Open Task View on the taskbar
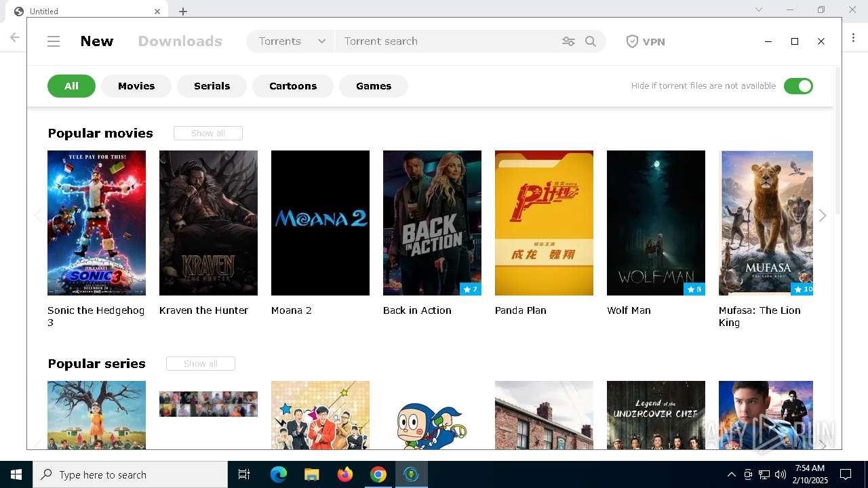The height and width of the screenshot is (488, 868). point(244,474)
